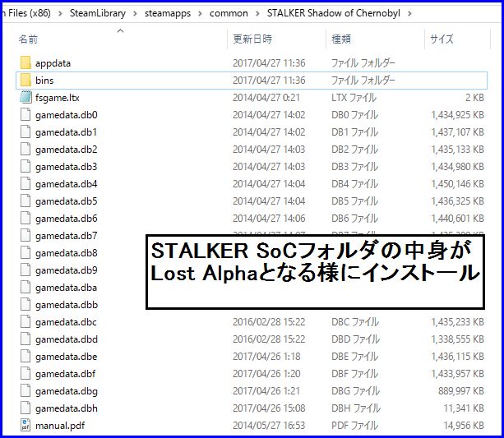This screenshot has height=438, width=504.
Task: Click the DB0 ファイル type cell
Action: (x=354, y=115)
